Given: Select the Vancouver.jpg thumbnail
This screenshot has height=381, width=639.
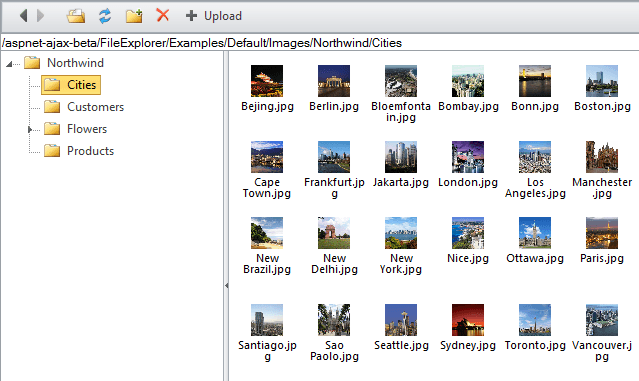Looking at the screenshot, I should pyautogui.click(x=602, y=320).
